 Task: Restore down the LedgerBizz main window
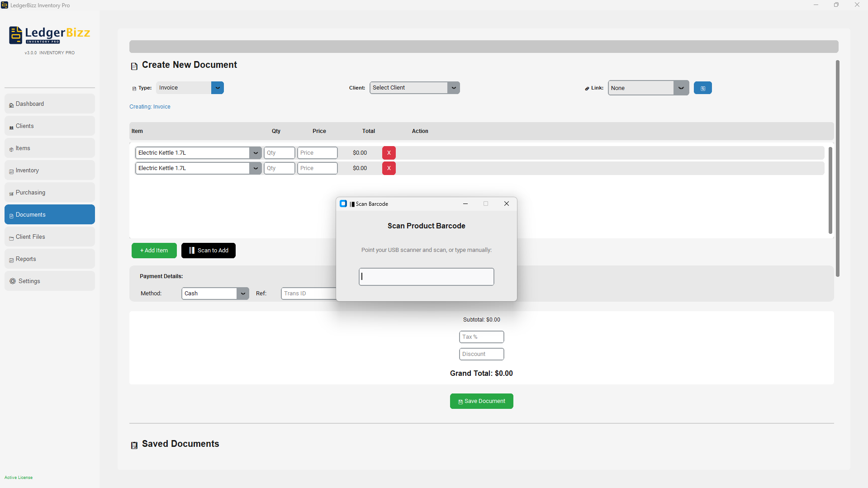point(836,5)
